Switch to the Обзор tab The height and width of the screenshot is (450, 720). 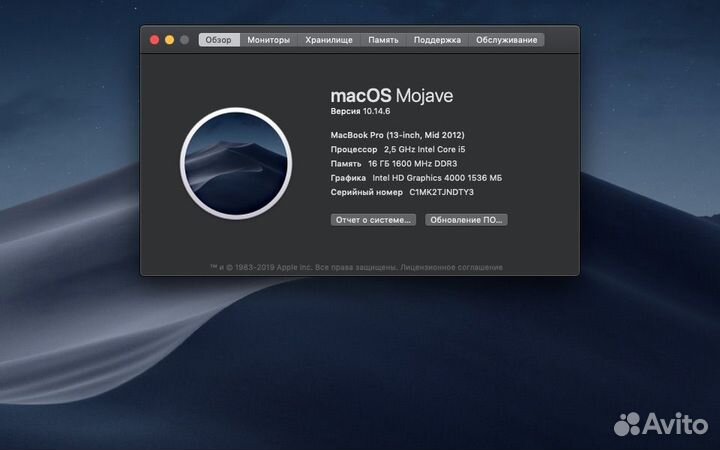[x=219, y=40]
